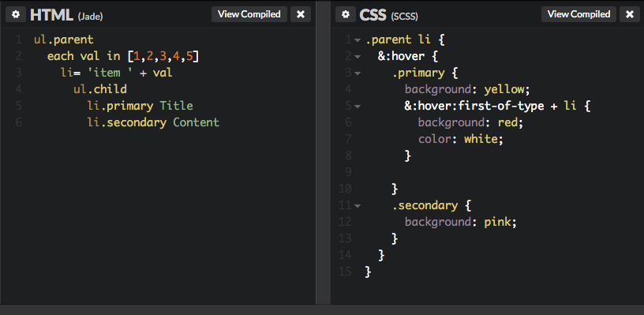
Task: Close the CSS editor panel
Action: coord(630,14)
